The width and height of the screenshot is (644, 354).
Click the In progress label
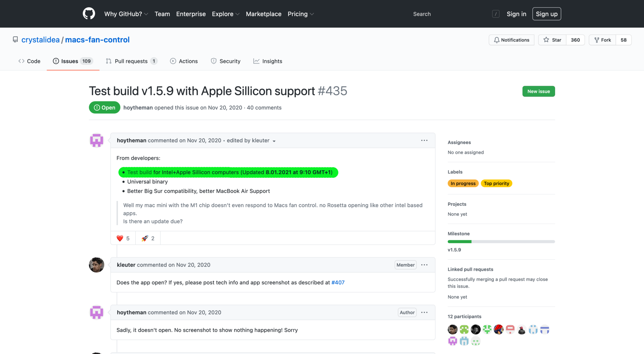(463, 183)
